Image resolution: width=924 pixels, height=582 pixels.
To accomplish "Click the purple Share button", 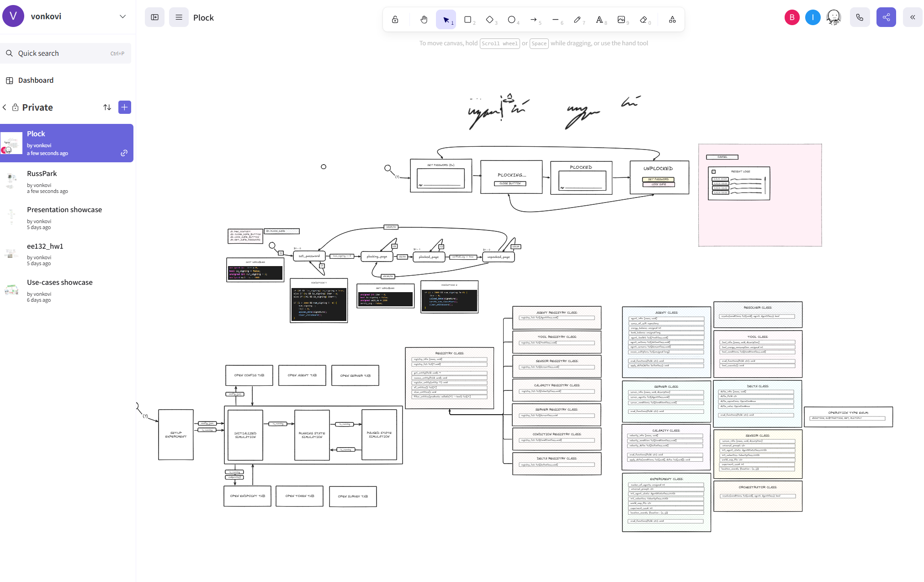I will pyautogui.click(x=886, y=17).
